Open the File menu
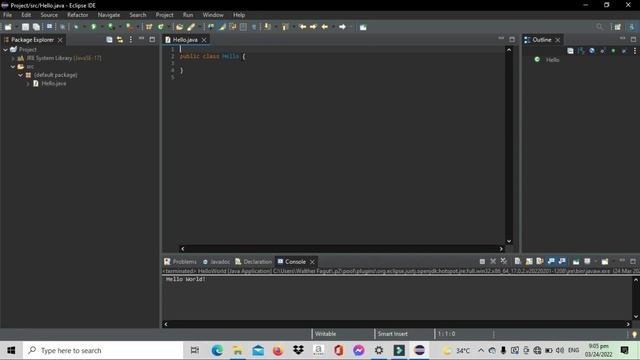This screenshot has width=640, height=360. coord(7,15)
